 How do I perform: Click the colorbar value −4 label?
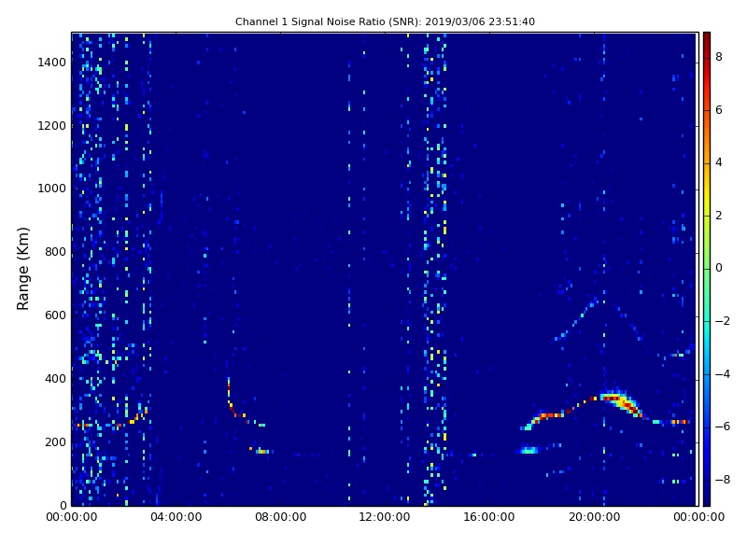pyautogui.click(x=723, y=374)
